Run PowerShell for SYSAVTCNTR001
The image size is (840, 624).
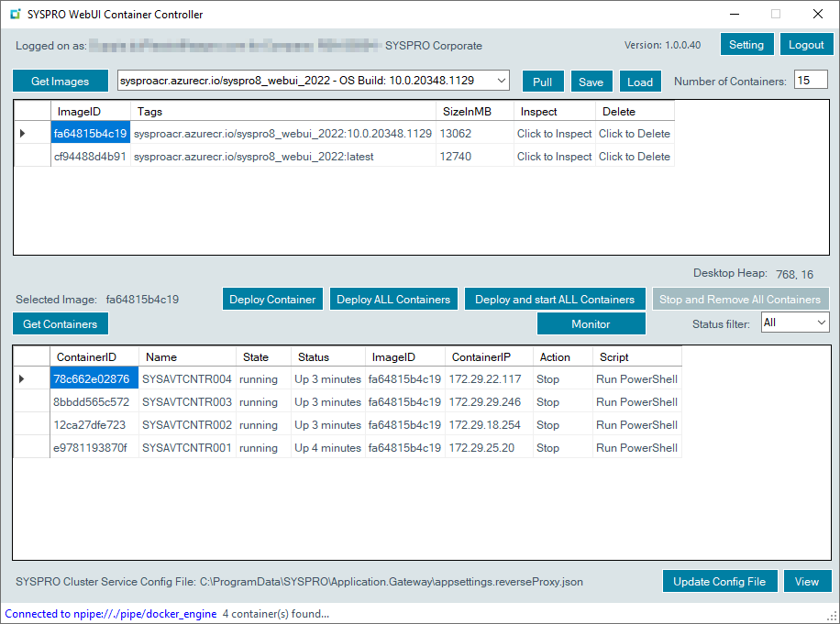[636, 448]
